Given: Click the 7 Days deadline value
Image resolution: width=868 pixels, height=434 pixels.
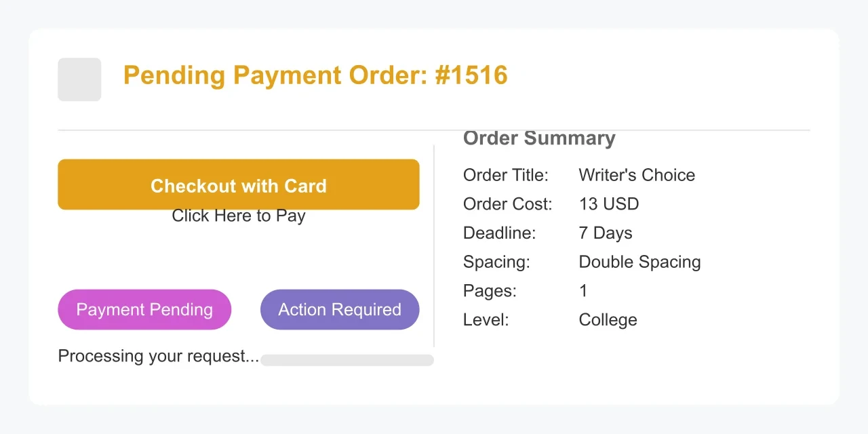Looking at the screenshot, I should [605, 233].
